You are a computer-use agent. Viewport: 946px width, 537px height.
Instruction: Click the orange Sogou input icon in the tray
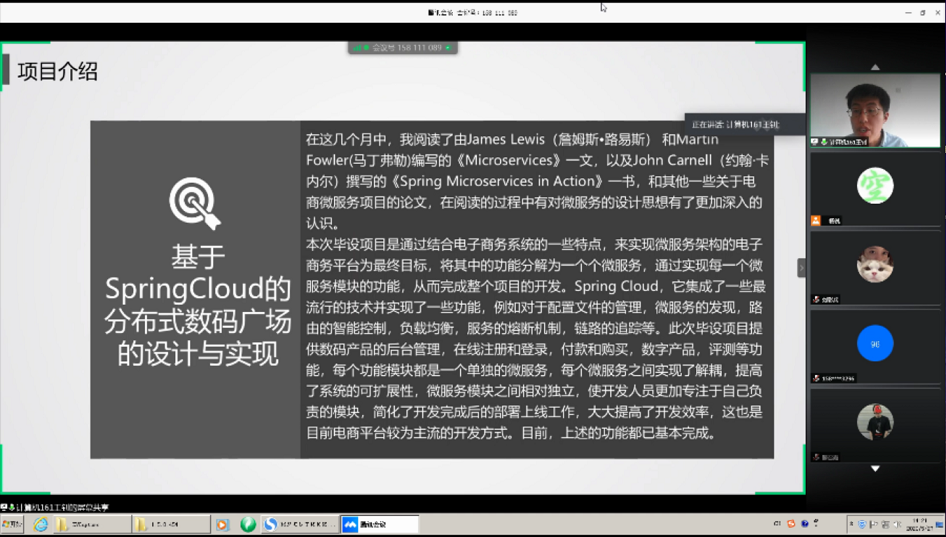(791, 523)
